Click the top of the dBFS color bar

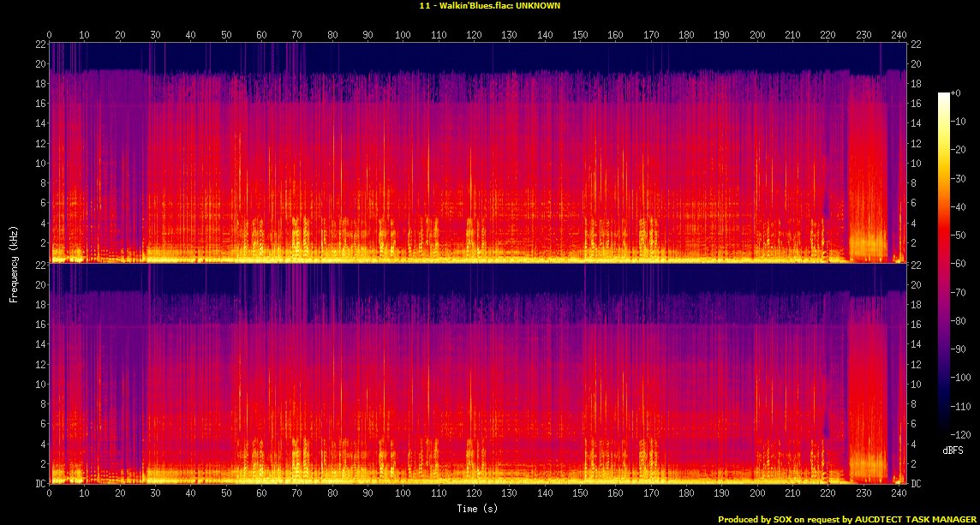pos(943,94)
